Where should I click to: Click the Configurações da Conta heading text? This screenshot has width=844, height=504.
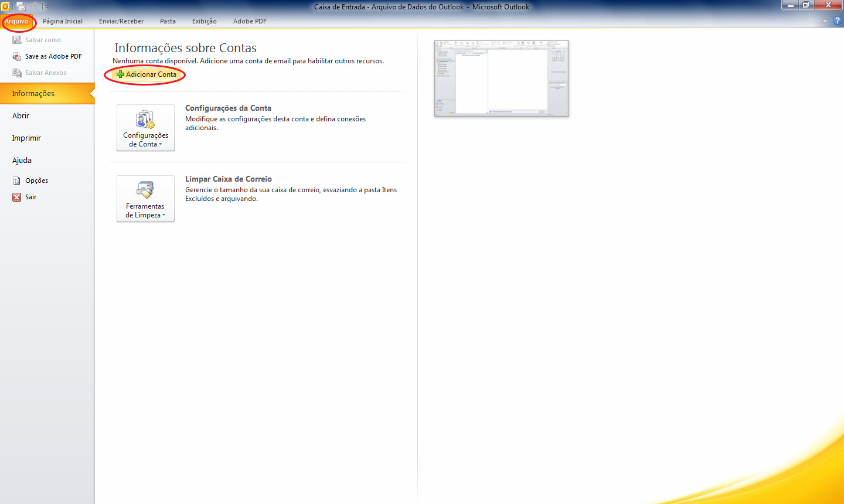(x=228, y=108)
